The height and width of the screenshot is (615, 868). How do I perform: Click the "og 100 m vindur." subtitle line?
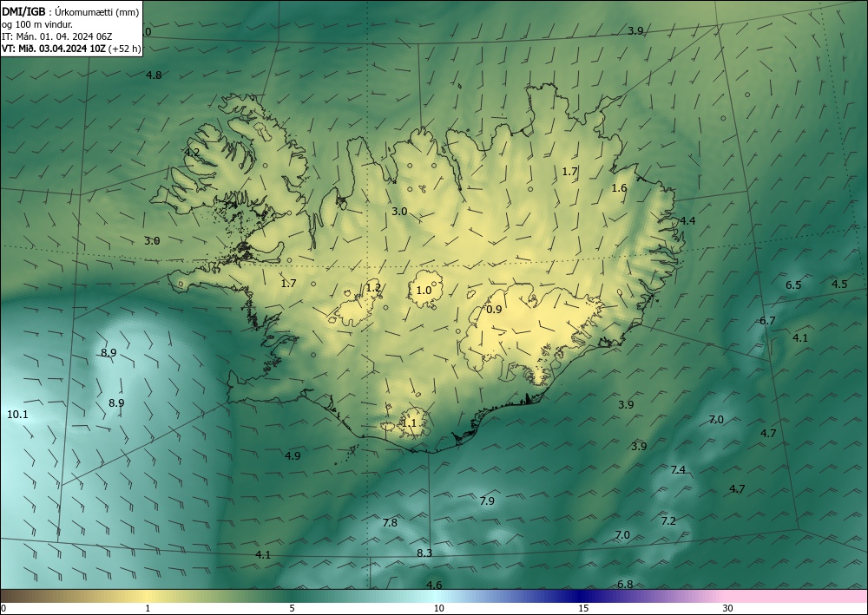[37, 24]
